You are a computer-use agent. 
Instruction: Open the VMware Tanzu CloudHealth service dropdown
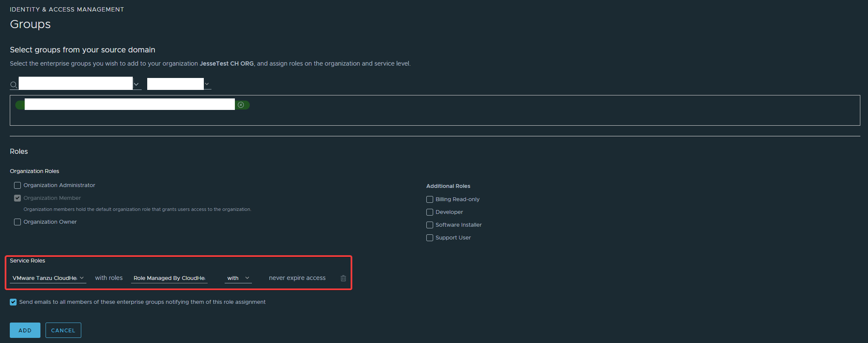(48, 278)
